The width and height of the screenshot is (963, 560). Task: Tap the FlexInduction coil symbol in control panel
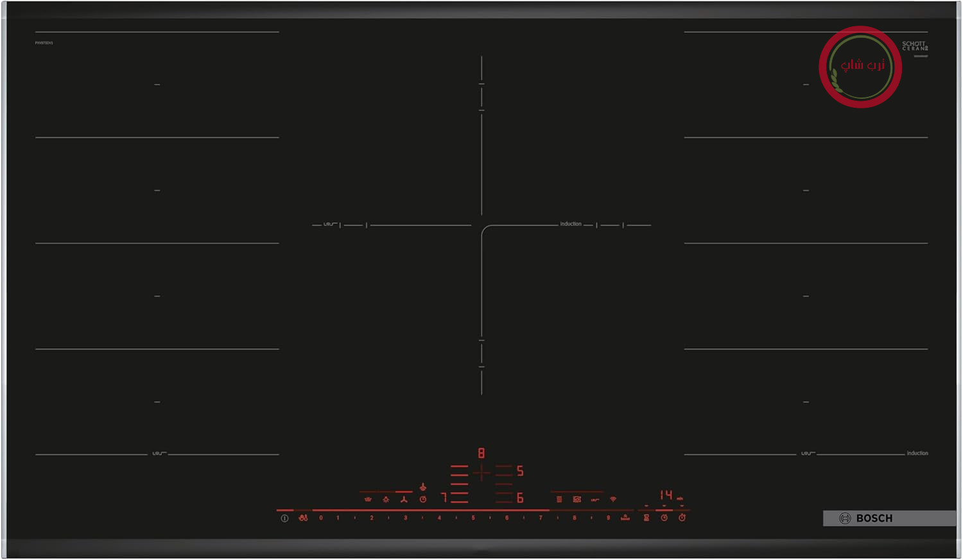pyautogui.click(x=595, y=500)
